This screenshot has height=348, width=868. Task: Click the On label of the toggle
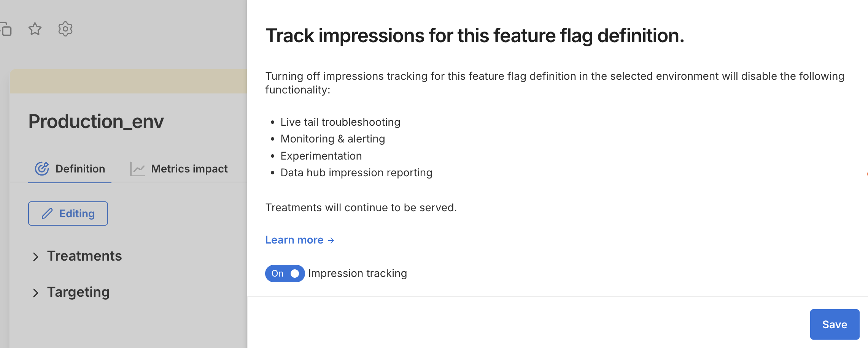click(x=277, y=273)
